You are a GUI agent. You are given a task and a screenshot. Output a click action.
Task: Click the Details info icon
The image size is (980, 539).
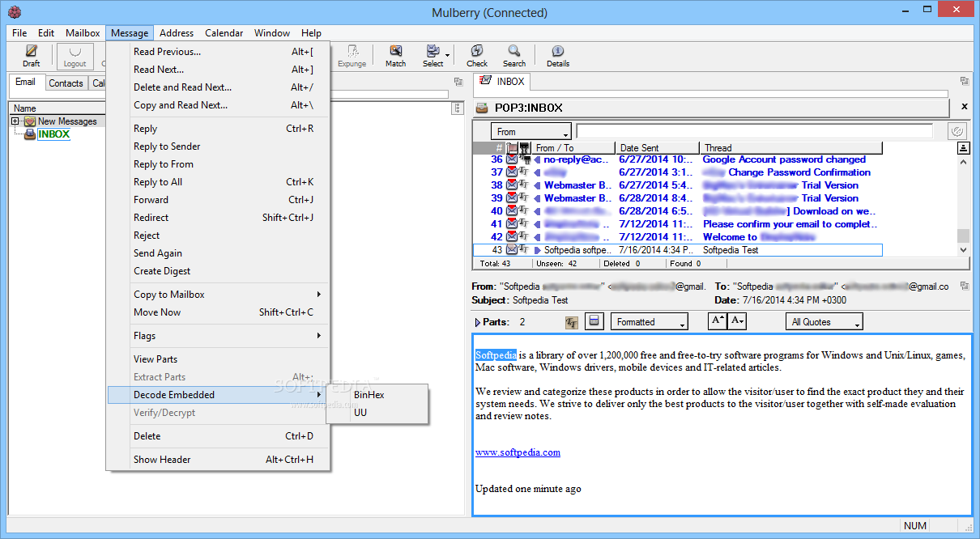(557, 51)
